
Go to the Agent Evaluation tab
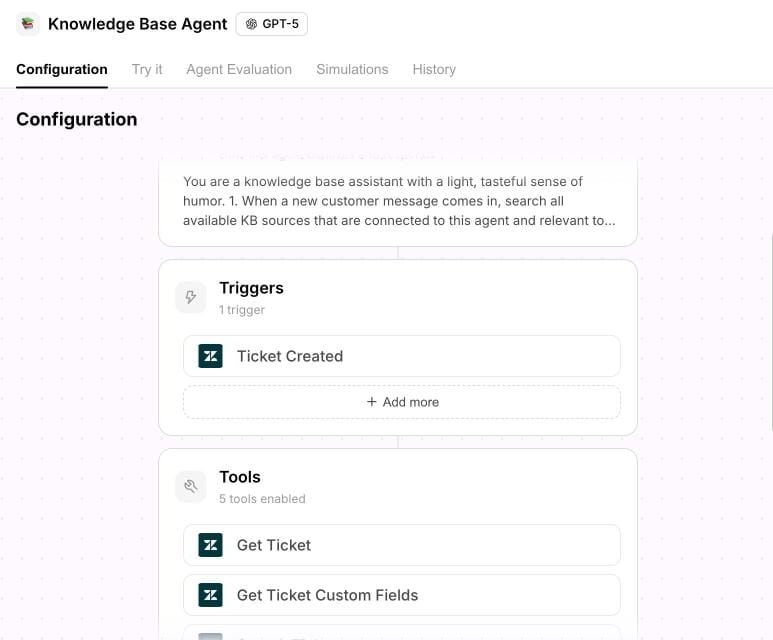pyautogui.click(x=239, y=70)
